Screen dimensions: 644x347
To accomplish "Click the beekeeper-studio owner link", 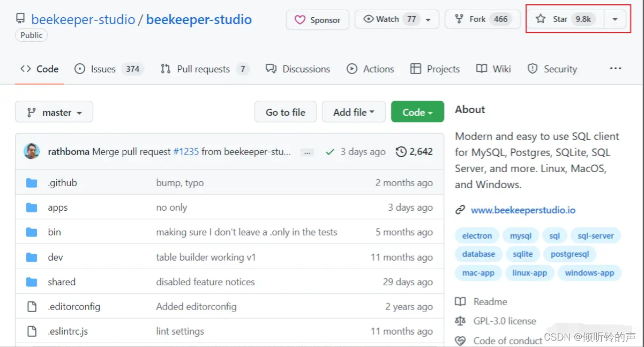I will [83, 19].
